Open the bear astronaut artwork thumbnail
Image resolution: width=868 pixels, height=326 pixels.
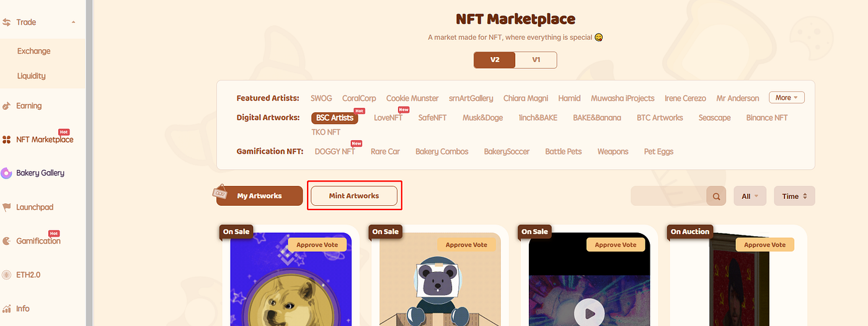tap(440, 280)
